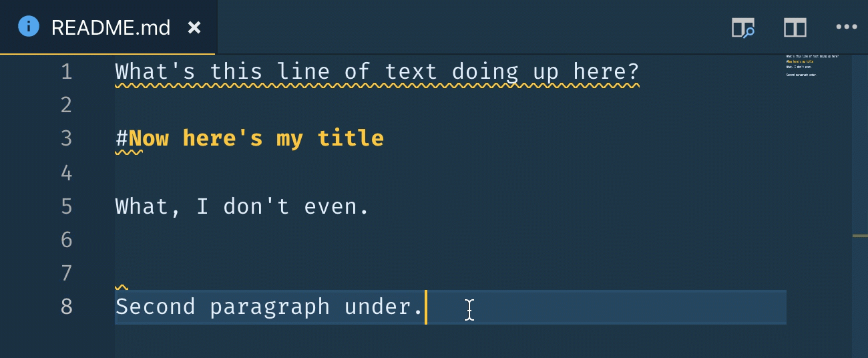Split the editor into two panes
This screenshot has width=868, height=358.
click(795, 28)
